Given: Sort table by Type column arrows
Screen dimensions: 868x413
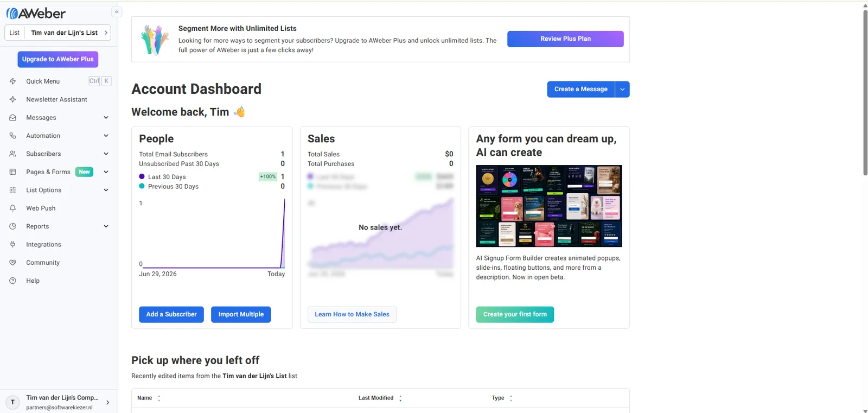Looking at the screenshot, I should (x=511, y=398).
